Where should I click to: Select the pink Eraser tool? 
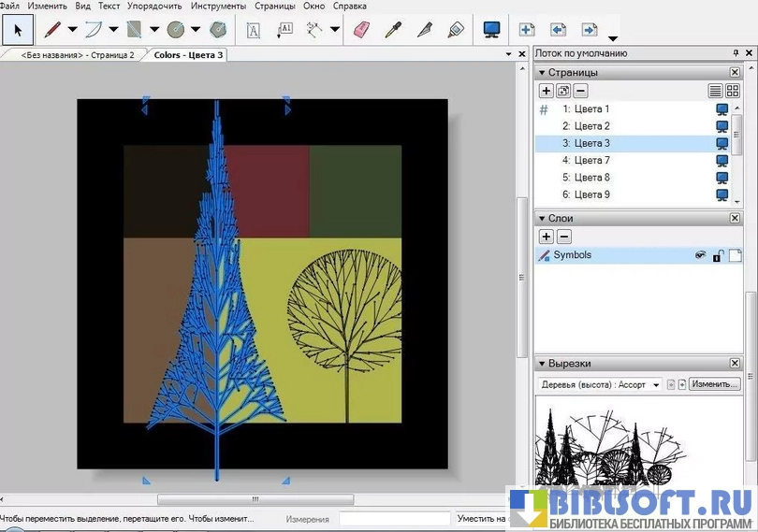click(362, 30)
